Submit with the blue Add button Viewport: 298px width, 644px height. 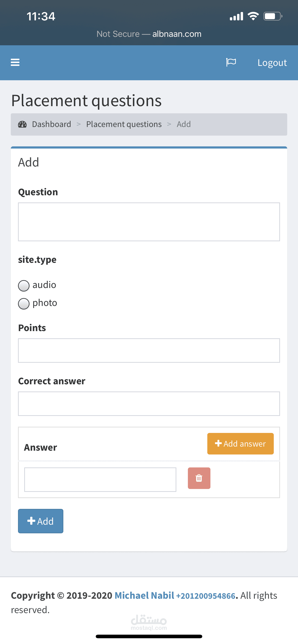(41, 521)
